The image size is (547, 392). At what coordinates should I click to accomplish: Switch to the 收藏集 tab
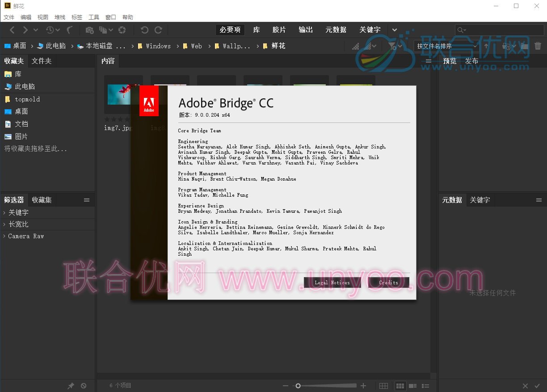point(42,200)
